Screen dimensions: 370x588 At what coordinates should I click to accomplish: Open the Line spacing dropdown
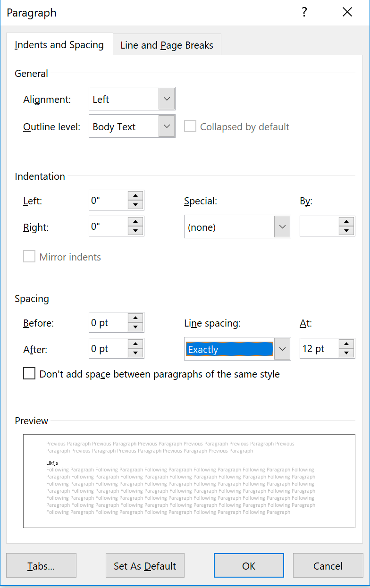pos(282,348)
